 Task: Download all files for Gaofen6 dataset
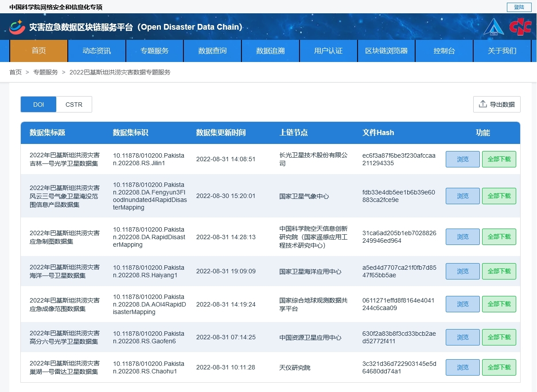pos(499,337)
